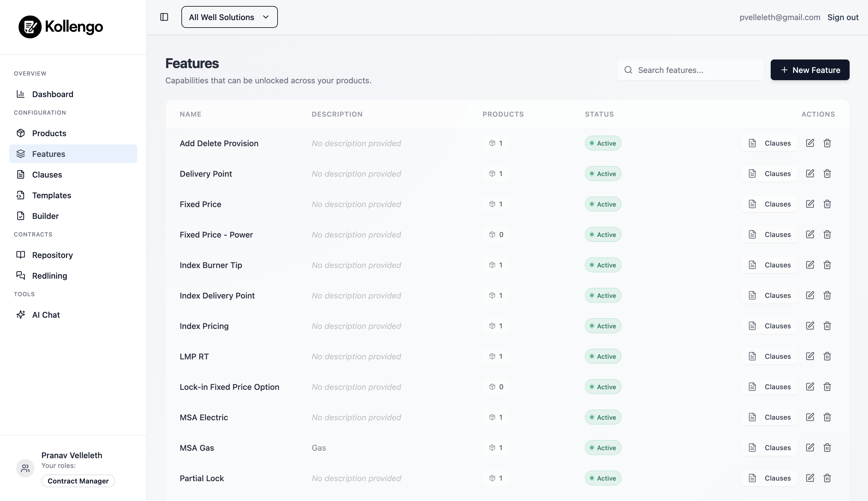Open the All Well Solutions dropdown
Screen dimensions: 868x501
pyautogui.click(x=229, y=17)
